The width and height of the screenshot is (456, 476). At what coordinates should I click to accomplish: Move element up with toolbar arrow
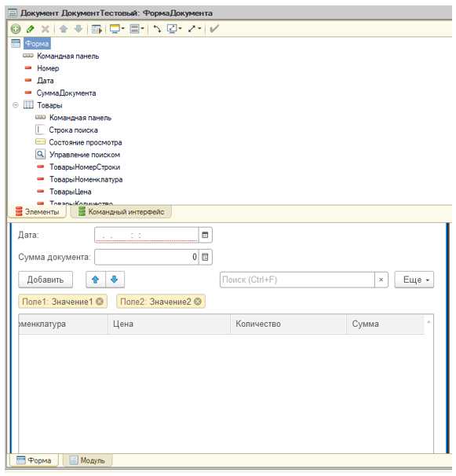64,29
